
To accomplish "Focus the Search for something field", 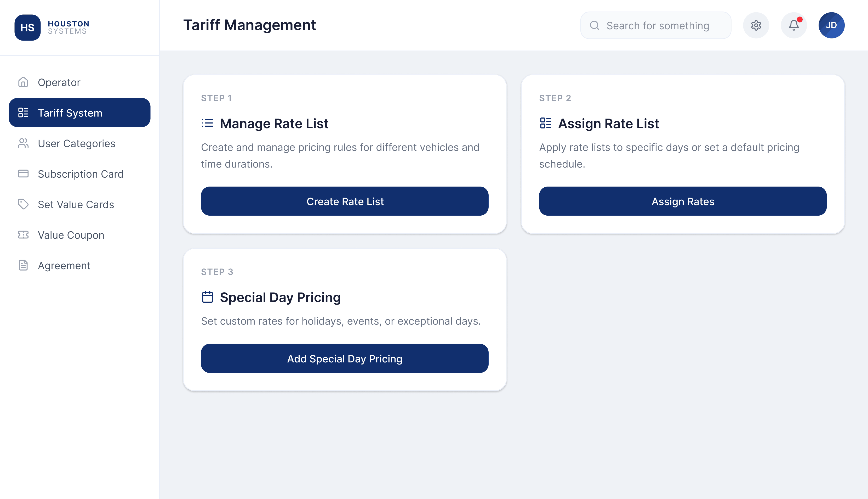I will tap(656, 25).
